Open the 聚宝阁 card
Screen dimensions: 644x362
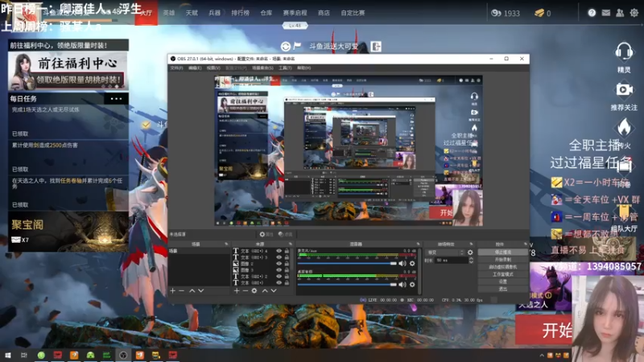coord(68,231)
